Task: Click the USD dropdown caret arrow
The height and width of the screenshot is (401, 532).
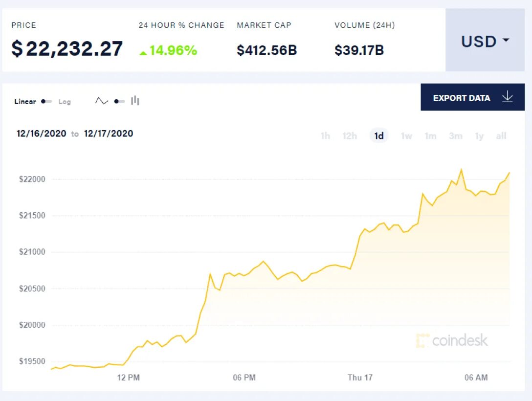Action: tap(506, 40)
